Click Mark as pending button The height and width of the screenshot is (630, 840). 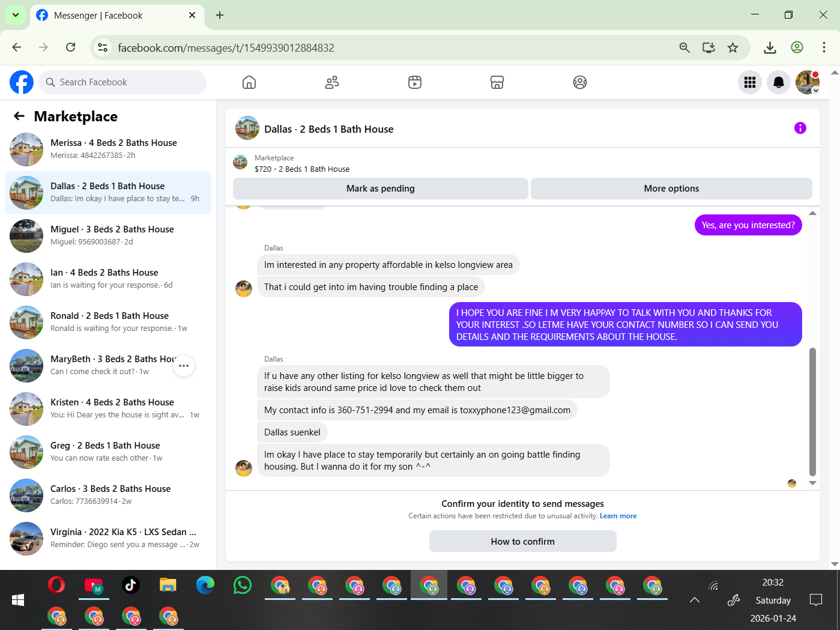coord(381,189)
